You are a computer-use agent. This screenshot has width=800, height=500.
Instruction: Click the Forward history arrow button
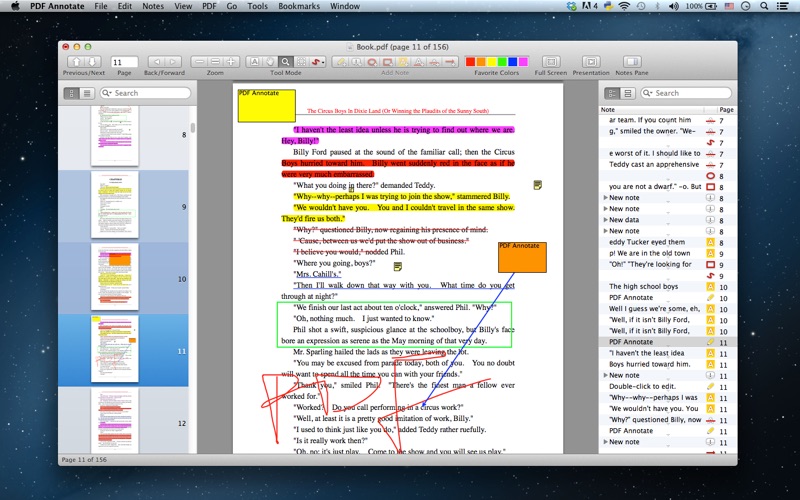point(173,62)
